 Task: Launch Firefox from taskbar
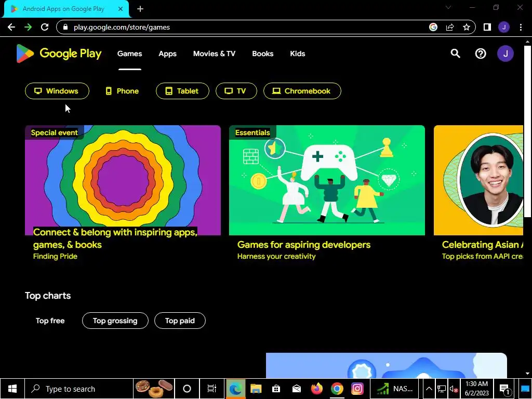point(317,389)
